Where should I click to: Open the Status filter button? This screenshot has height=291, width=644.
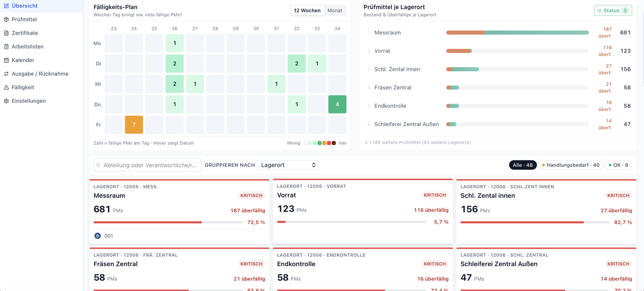[x=613, y=10]
